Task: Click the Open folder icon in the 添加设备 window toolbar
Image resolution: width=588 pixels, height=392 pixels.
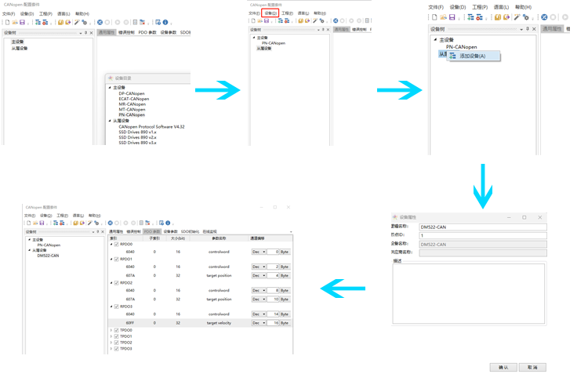Action: (443, 17)
